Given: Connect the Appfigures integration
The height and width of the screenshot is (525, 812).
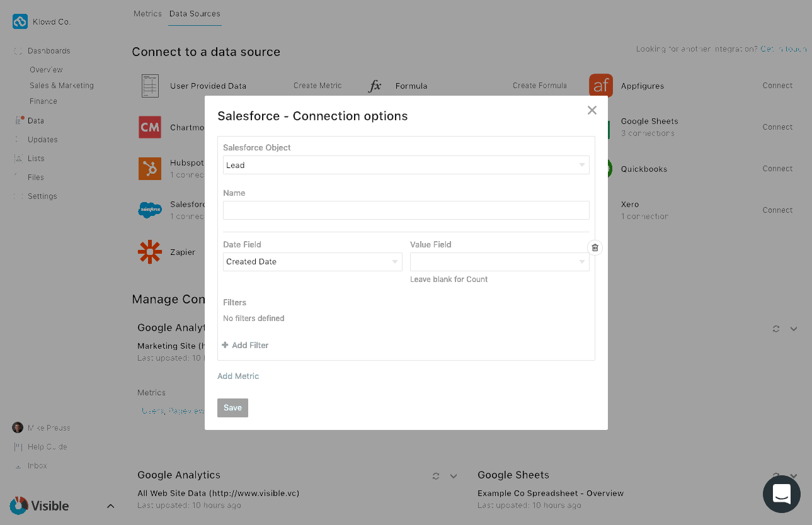Looking at the screenshot, I should pos(777,86).
